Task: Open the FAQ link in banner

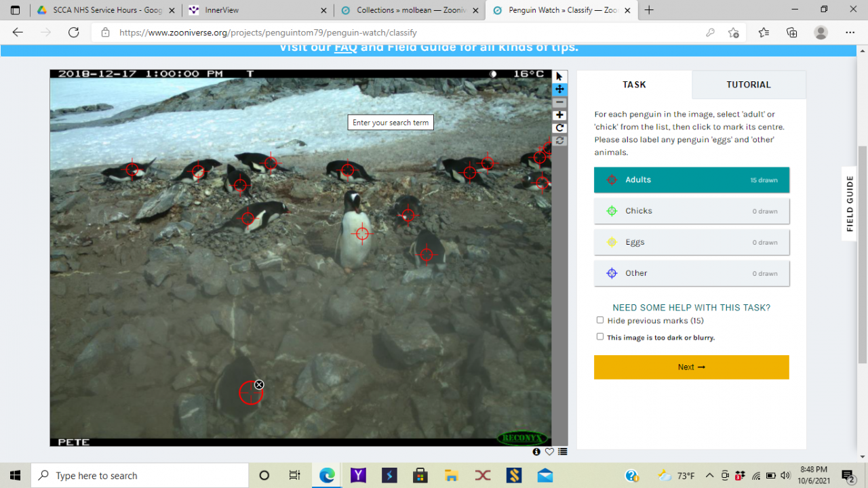Action: pyautogui.click(x=346, y=47)
